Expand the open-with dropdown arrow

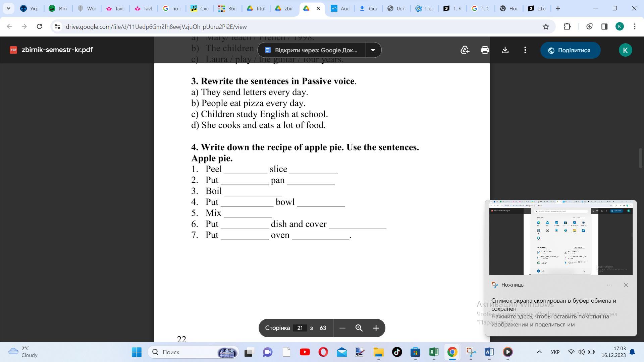pos(373,50)
